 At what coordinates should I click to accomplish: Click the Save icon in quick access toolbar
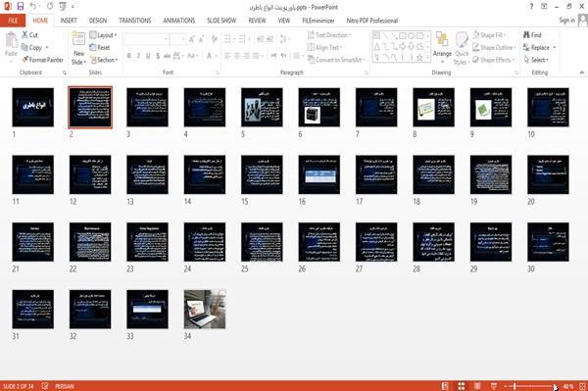(x=21, y=6)
